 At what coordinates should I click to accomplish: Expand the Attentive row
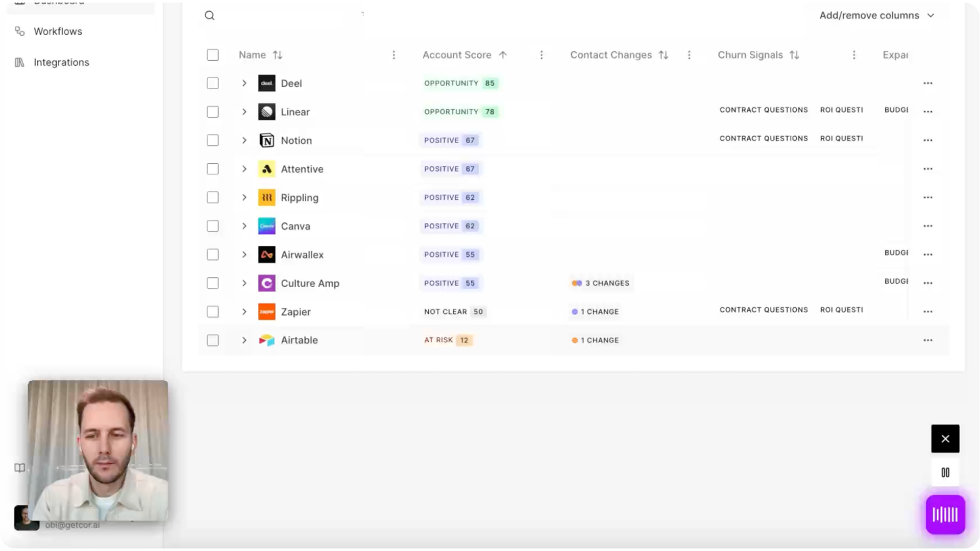pos(244,169)
